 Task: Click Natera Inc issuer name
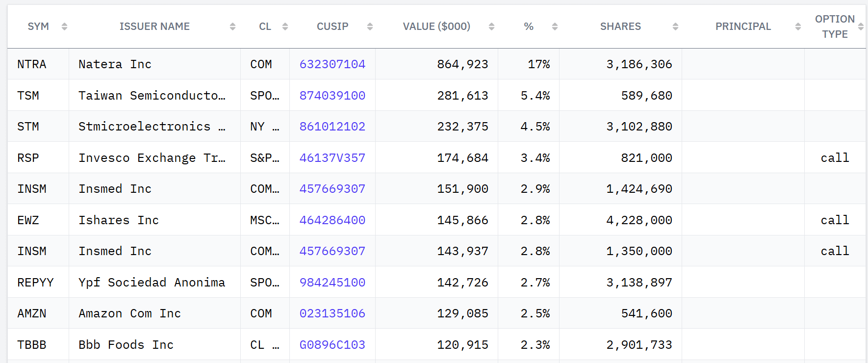pos(115,64)
